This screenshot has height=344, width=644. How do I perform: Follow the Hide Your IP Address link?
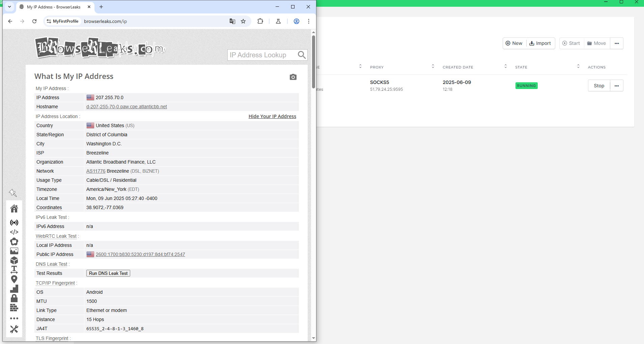[x=272, y=116]
